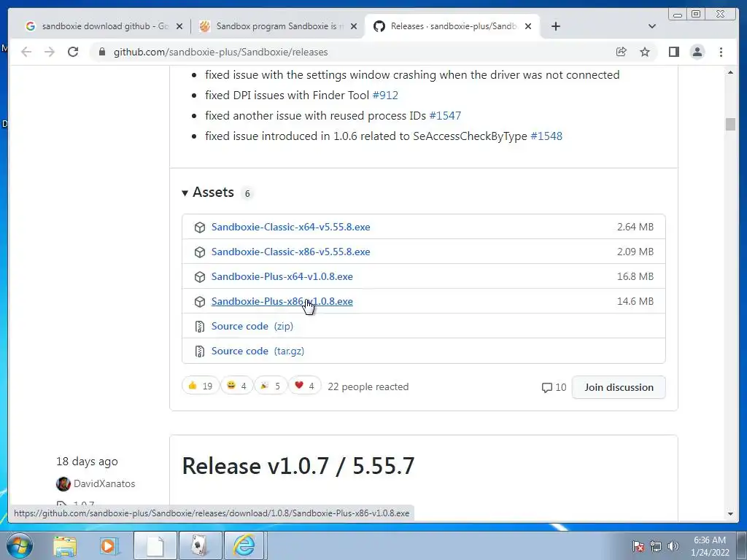The image size is (747, 560).
Task: Toggle the party popper reaction with 5
Action: (271, 386)
